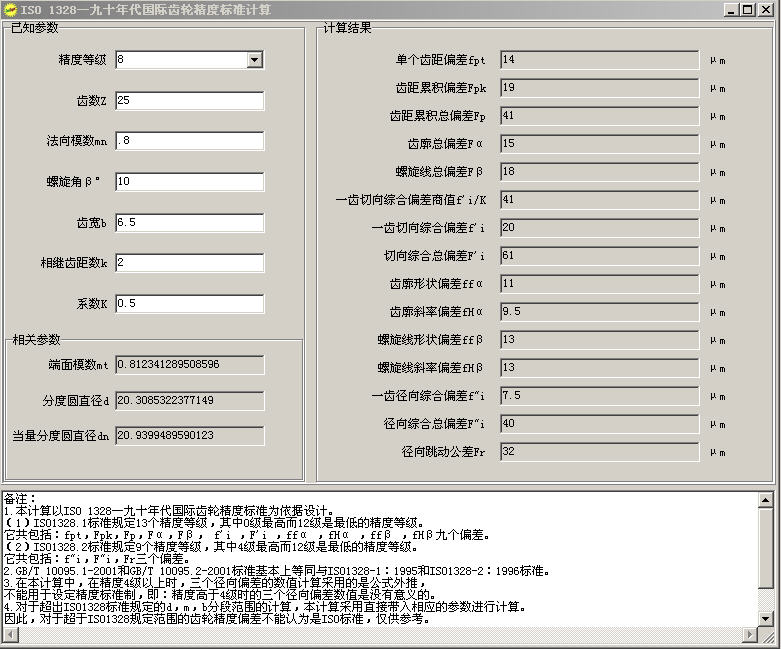This screenshot has height=649, width=781.
Task: Select the 端面模数mt value field
Action: 190,365
